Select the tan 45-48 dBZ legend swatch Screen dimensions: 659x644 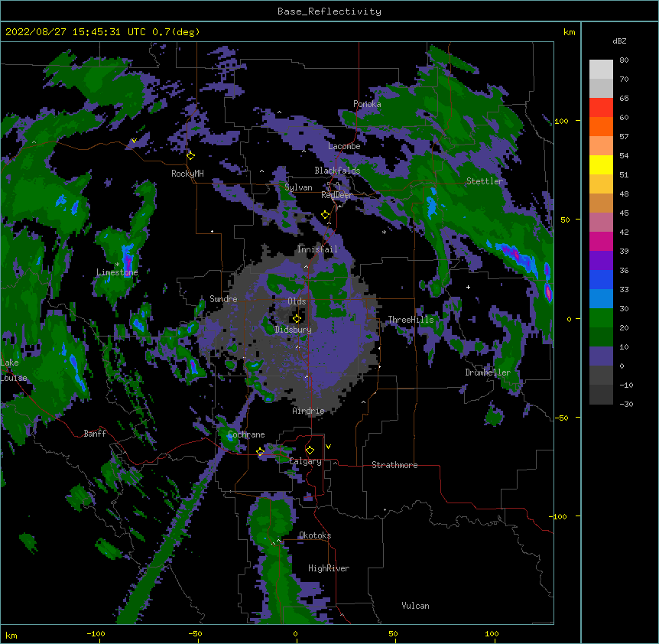(x=601, y=203)
